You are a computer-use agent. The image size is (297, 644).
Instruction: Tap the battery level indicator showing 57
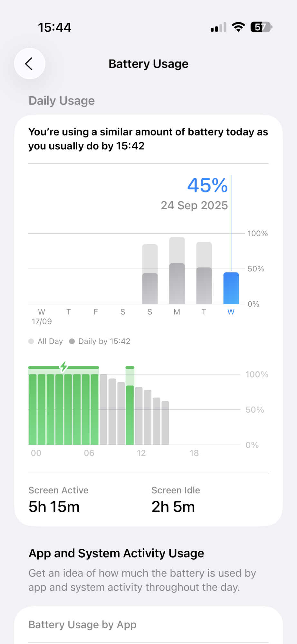[x=261, y=27]
